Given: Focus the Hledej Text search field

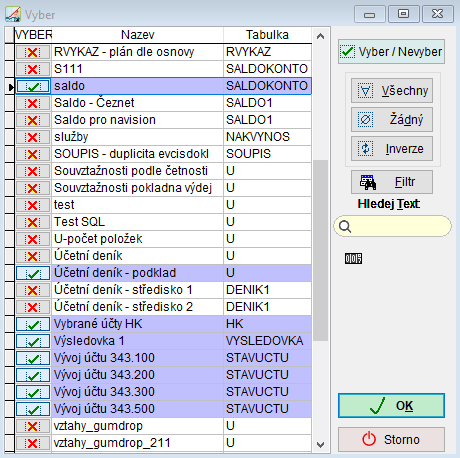Looking at the screenshot, I should (x=393, y=226).
